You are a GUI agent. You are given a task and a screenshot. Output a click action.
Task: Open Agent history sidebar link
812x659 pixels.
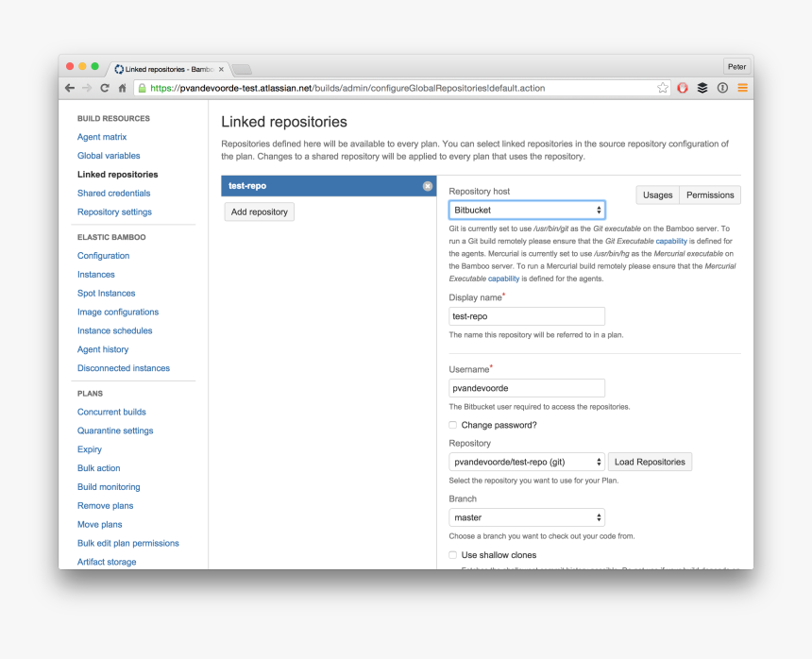click(103, 349)
